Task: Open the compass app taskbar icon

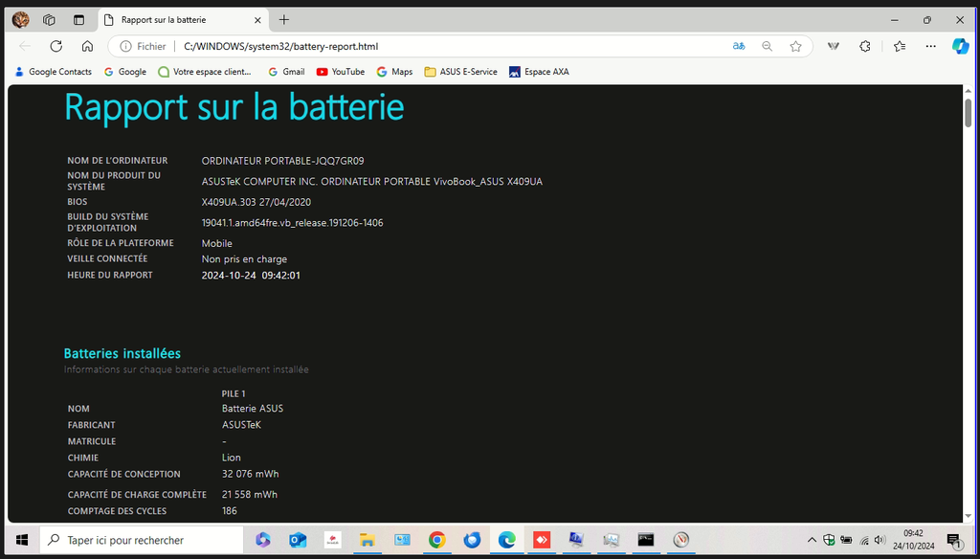Action: click(680, 540)
